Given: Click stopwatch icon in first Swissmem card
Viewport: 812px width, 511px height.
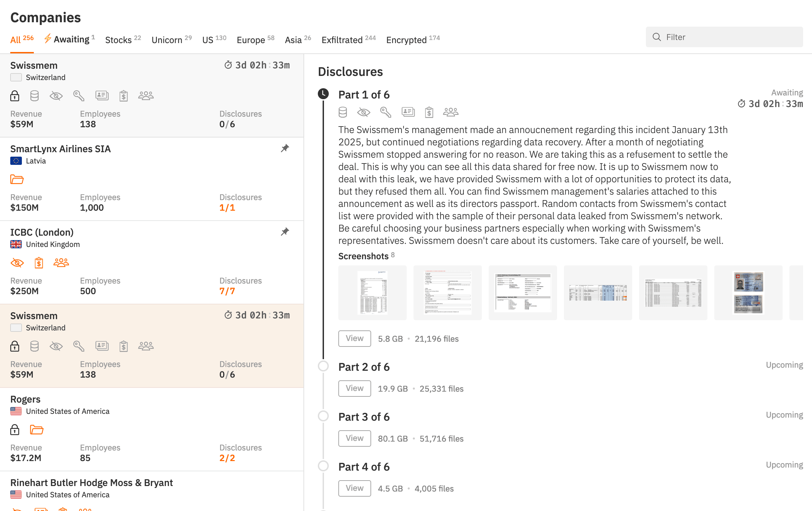Looking at the screenshot, I should [228, 65].
